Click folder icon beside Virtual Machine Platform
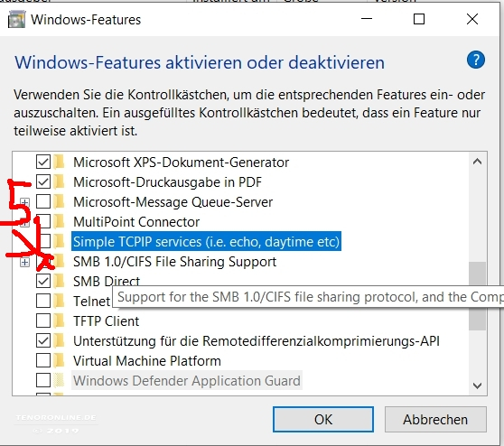The image size is (504, 446). click(x=59, y=361)
